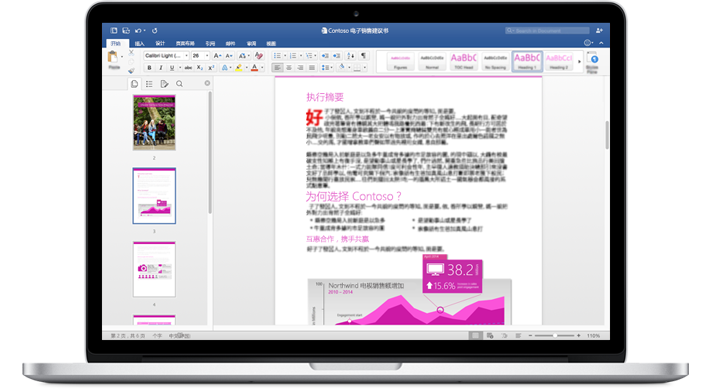Screen dimensions: 713x389
Task: Expand the styles gallery arrow
Action: click(579, 61)
